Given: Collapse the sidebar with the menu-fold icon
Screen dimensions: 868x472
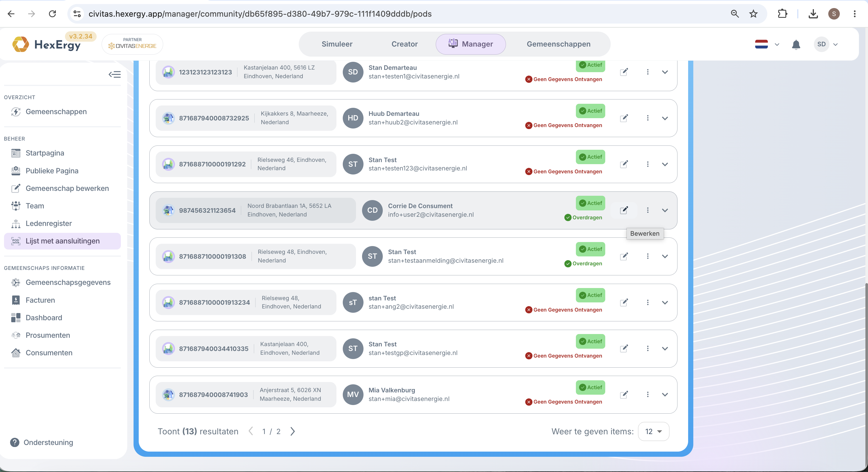Looking at the screenshot, I should pos(115,74).
